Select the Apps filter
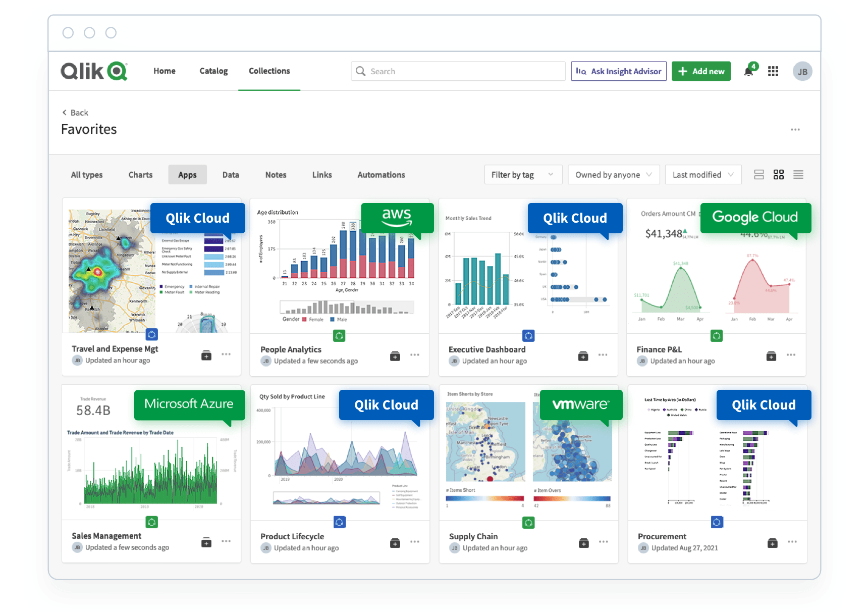This screenshot has height=612, width=868. [x=187, y=175]
